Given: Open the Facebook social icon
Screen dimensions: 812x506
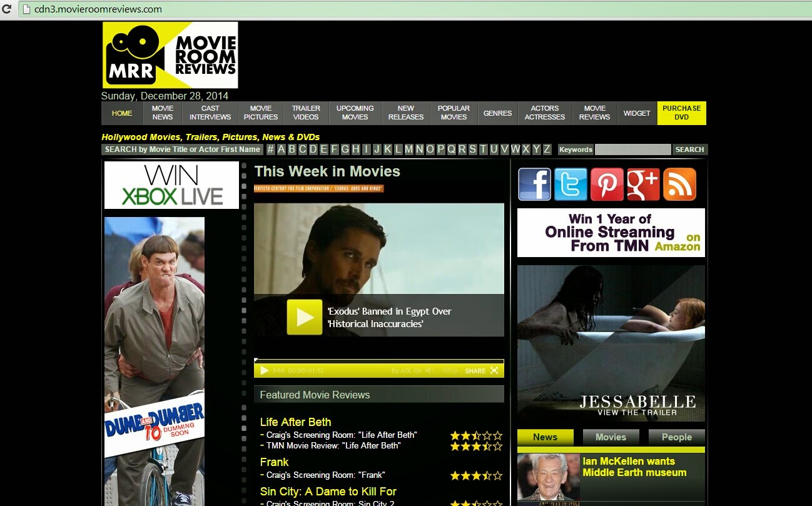Looking at the screenshot, I should click(534, 184).
